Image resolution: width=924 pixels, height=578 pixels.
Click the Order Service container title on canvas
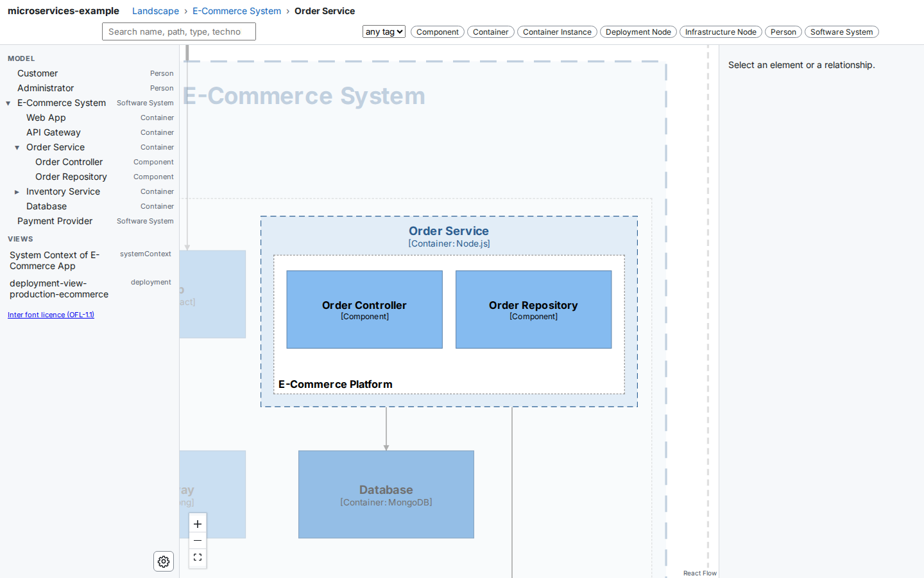[x=449, y=231]
